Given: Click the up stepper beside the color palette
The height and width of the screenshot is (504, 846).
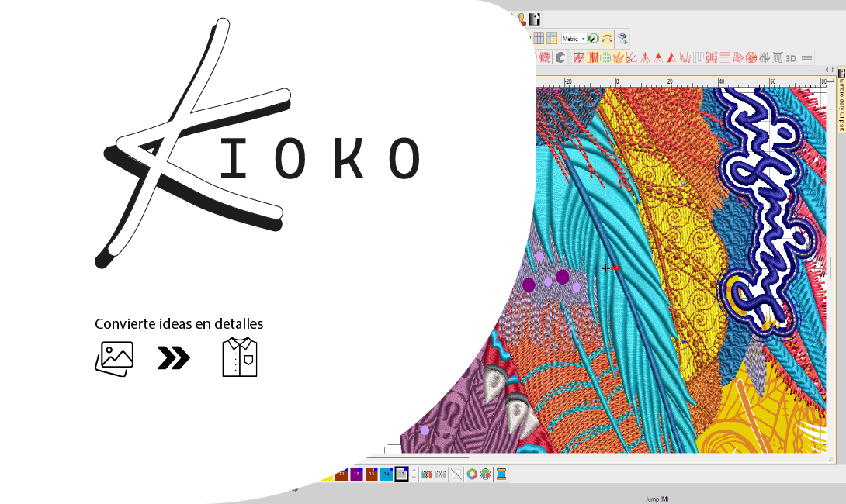Looking at the screenshot, I should (x=414, y=468).
